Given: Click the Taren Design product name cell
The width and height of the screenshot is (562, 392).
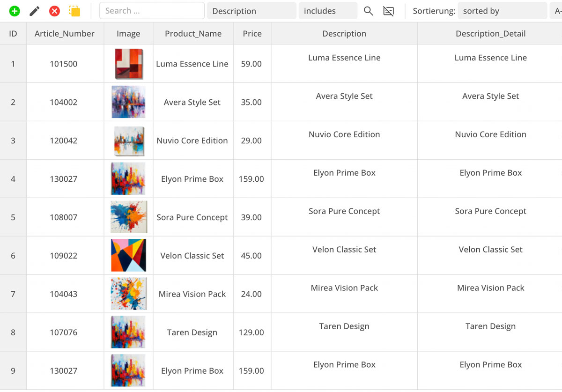Looking at the screenshot, I should 192,333.
